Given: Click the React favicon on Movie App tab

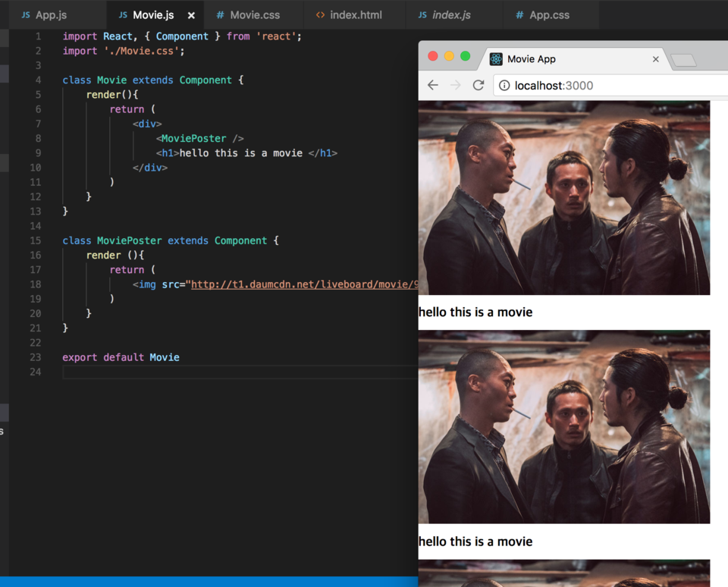Looking at the screenshot, I should click(496, 59).
